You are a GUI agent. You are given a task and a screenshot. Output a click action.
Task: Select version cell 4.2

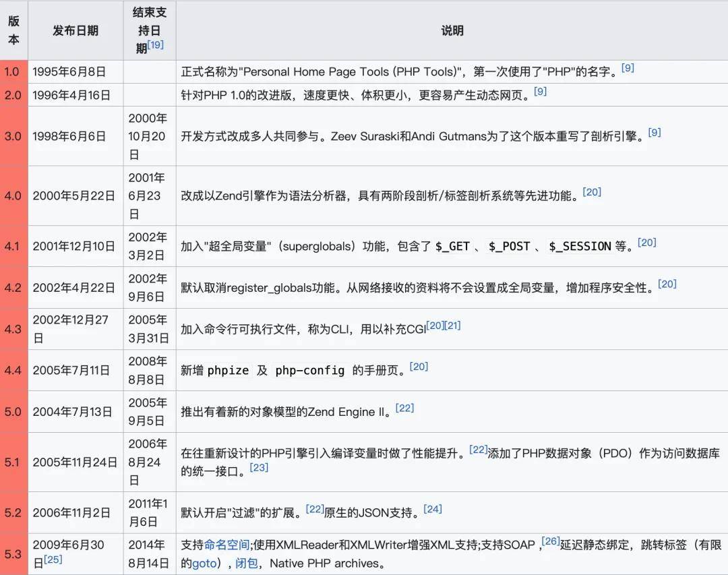click(13, 287)
